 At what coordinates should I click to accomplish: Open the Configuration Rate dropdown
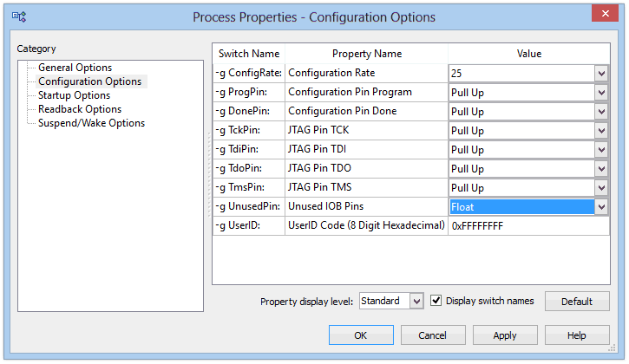601,74
